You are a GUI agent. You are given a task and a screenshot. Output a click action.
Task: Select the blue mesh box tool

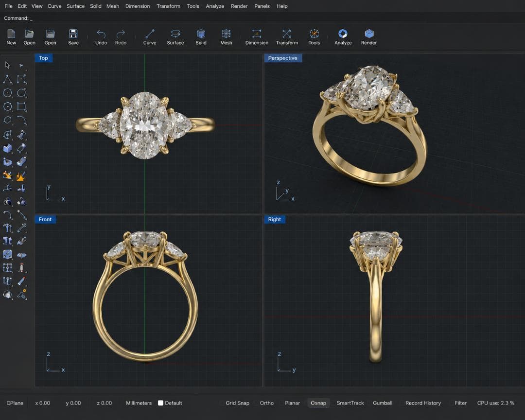(7, 255)
